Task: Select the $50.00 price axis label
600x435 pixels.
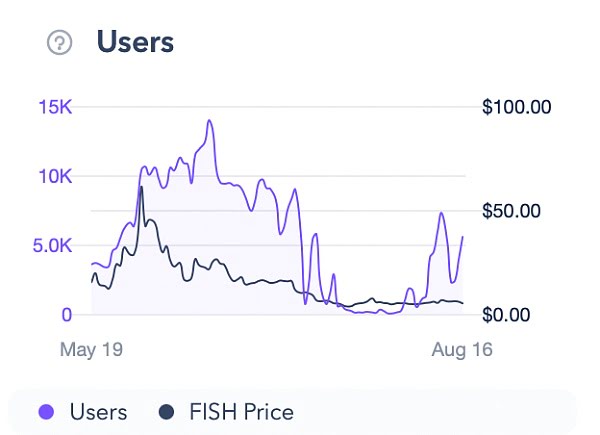Action: pos(511,211)
